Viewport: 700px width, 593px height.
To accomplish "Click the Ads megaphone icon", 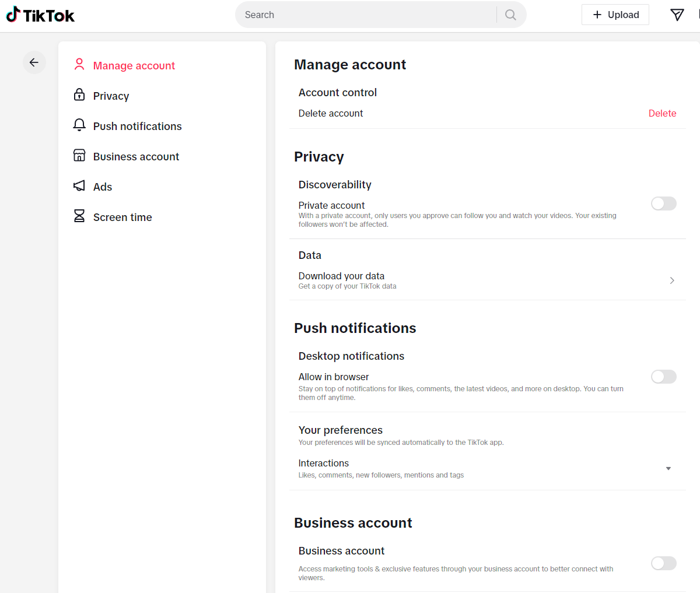I will pos(79,186).
